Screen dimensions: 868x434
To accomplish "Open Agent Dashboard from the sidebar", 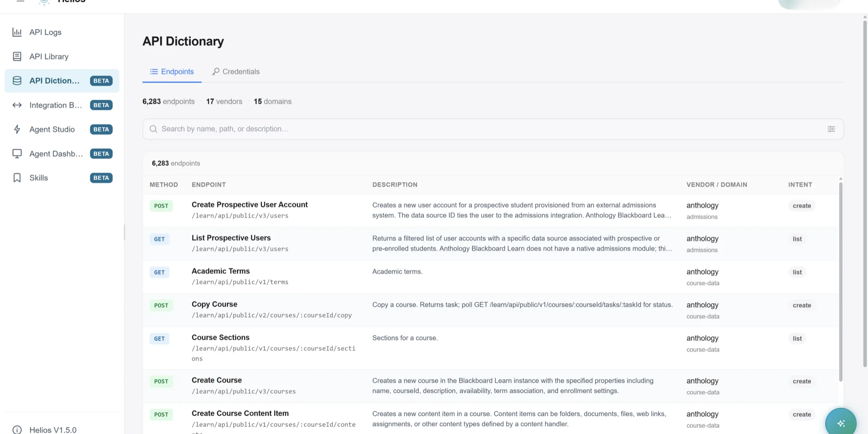I will tap(62, 154).
